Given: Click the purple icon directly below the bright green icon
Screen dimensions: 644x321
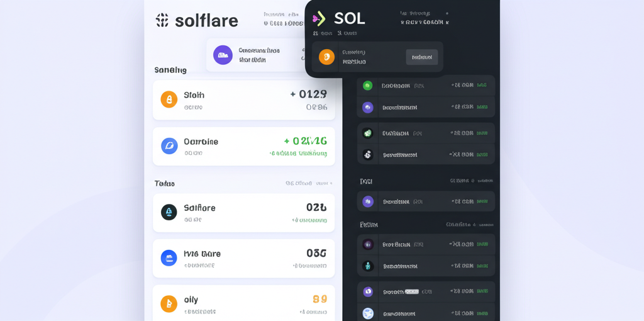Looking at the screenshot, I should pyautogui.click(x=367, y=107).
